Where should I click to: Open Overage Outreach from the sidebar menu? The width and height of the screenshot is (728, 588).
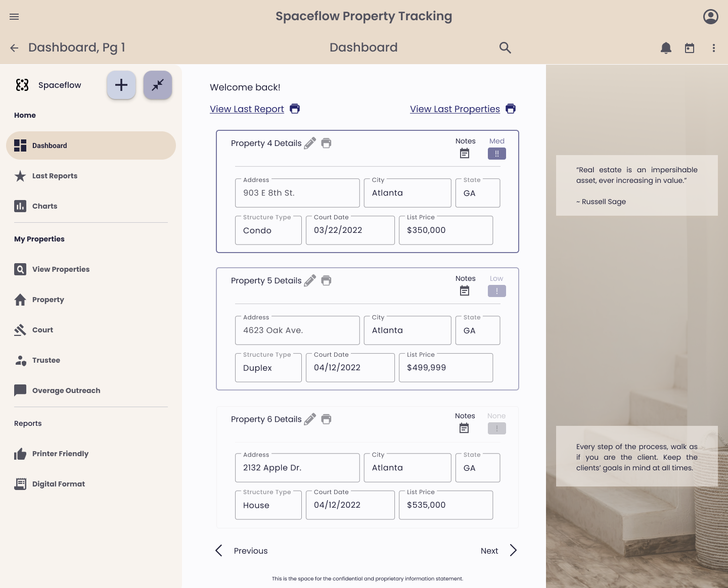pyautogui.click(x=66, y=390)
